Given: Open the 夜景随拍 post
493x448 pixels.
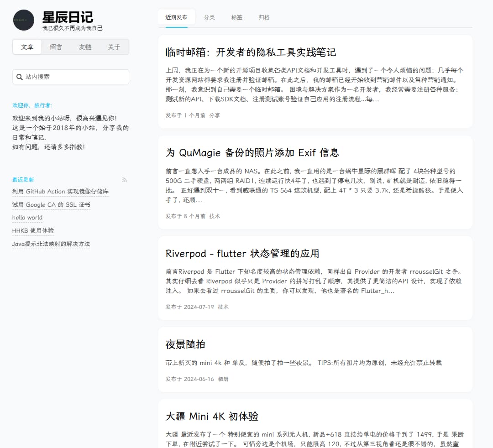Looking at the screenshot, I should [x=185, y=344].
